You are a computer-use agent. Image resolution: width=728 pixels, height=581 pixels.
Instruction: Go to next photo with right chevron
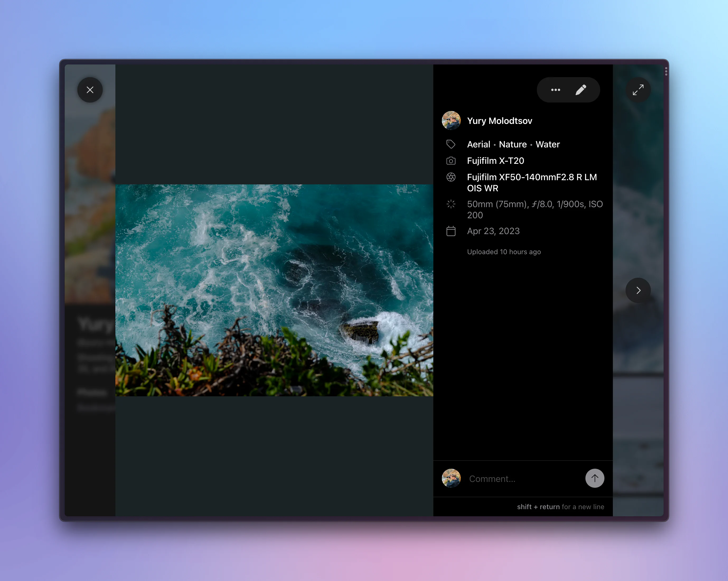coord(638,291)
